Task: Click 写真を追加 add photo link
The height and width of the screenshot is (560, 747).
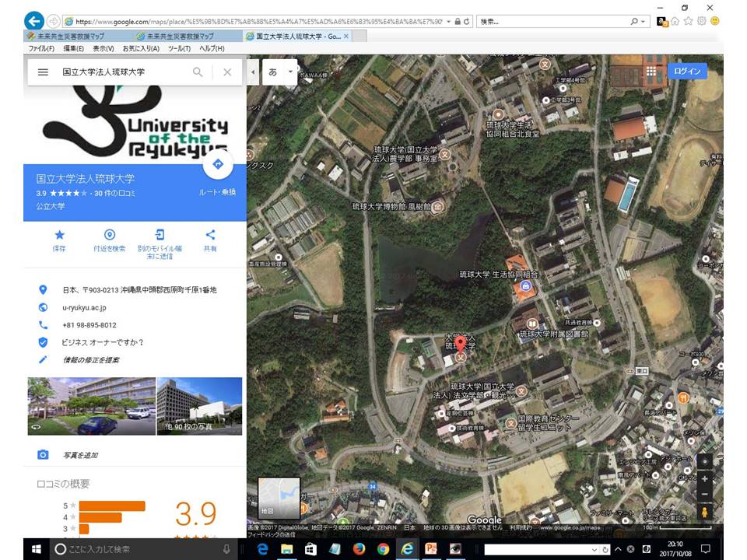Action: point(80,455)
